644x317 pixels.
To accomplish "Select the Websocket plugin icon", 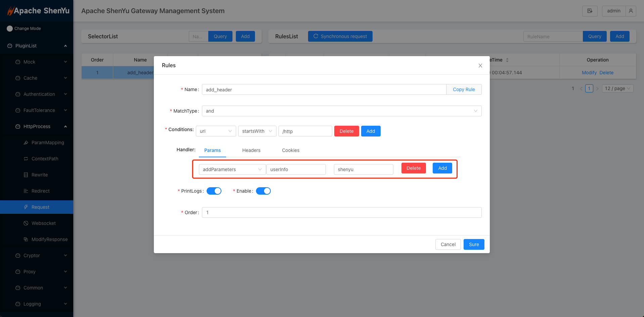I will tap(26, 223).
